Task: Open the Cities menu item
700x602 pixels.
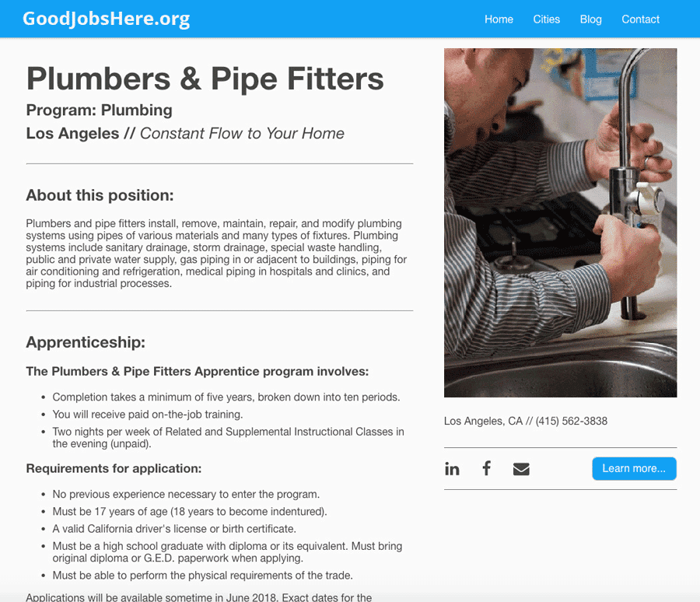Action: 546,19
